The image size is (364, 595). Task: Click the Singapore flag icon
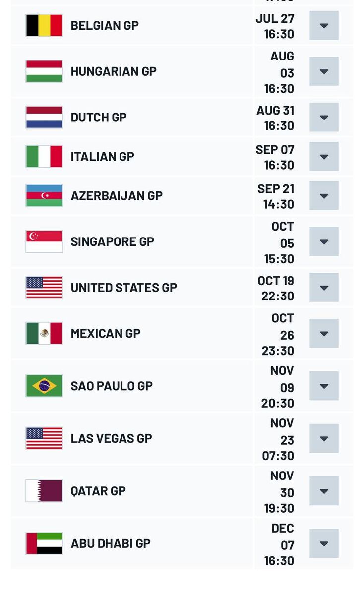coord(44,241)
